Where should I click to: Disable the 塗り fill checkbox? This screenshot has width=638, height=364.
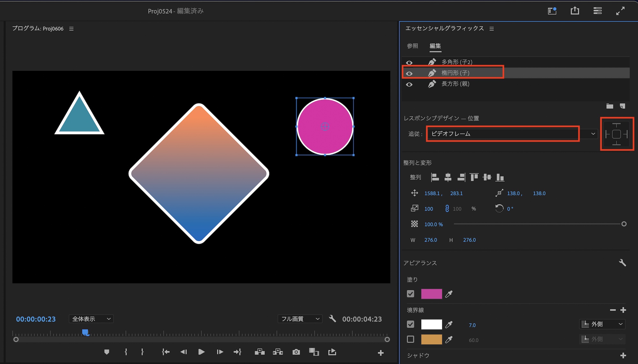(411, 294)
